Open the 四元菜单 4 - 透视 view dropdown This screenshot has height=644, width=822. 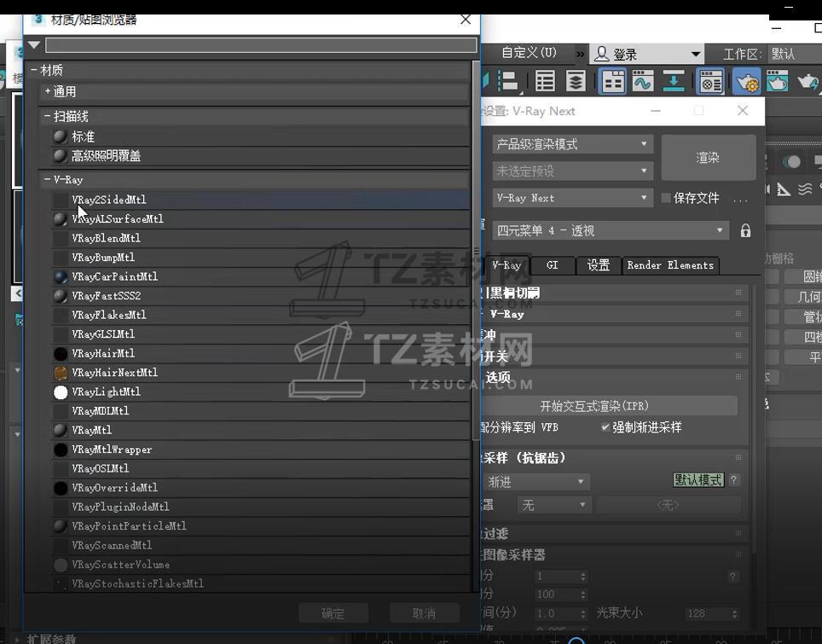click(611, 231)
